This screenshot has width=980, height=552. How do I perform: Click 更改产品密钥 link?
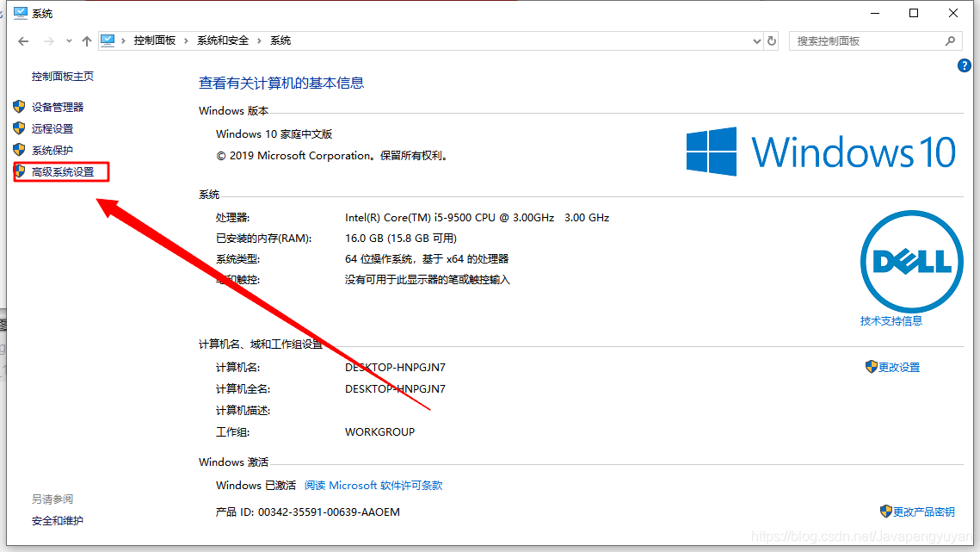923,512
